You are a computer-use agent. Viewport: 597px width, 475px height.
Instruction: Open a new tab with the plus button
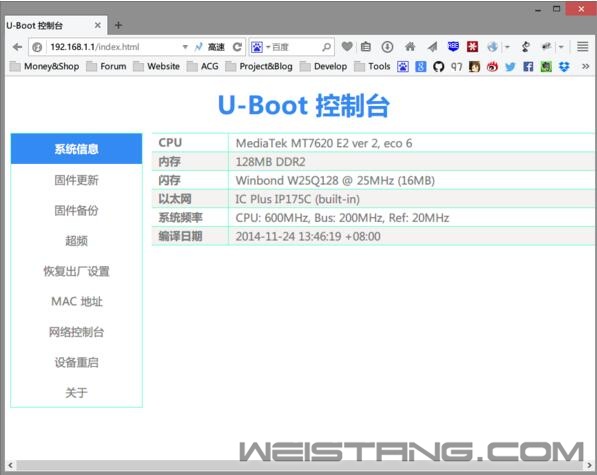pos(118,25)
